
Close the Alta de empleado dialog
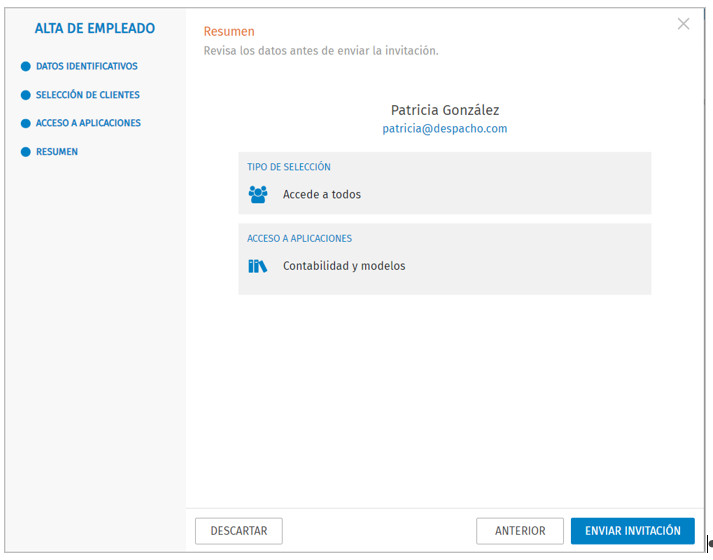point(683,24)
